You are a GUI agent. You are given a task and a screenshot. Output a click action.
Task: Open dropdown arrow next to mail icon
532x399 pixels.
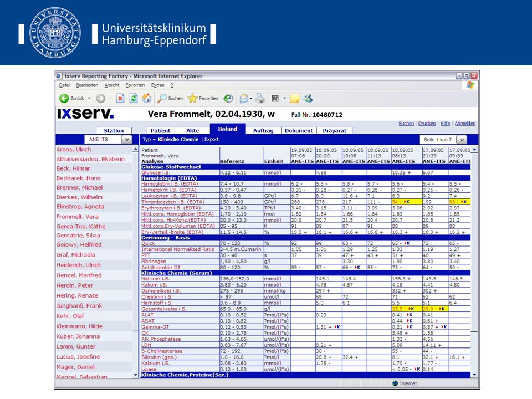[x=250, y=99]
